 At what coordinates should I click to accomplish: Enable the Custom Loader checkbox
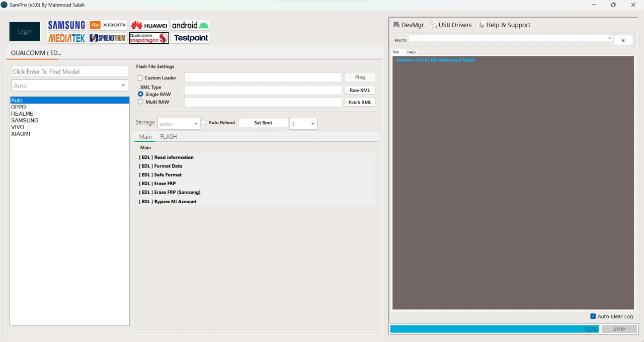click(140, 78)
